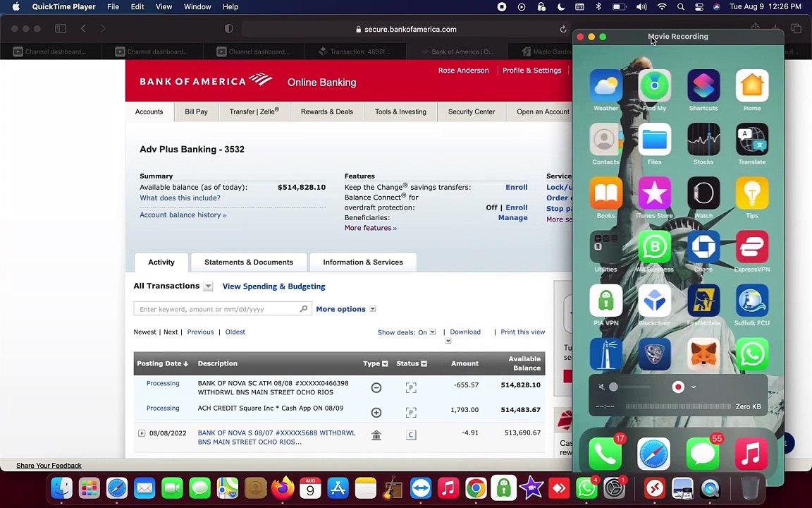This screenshot has width=812, height=508.
Task: Open the Home app icon
Action: point(752,86)
